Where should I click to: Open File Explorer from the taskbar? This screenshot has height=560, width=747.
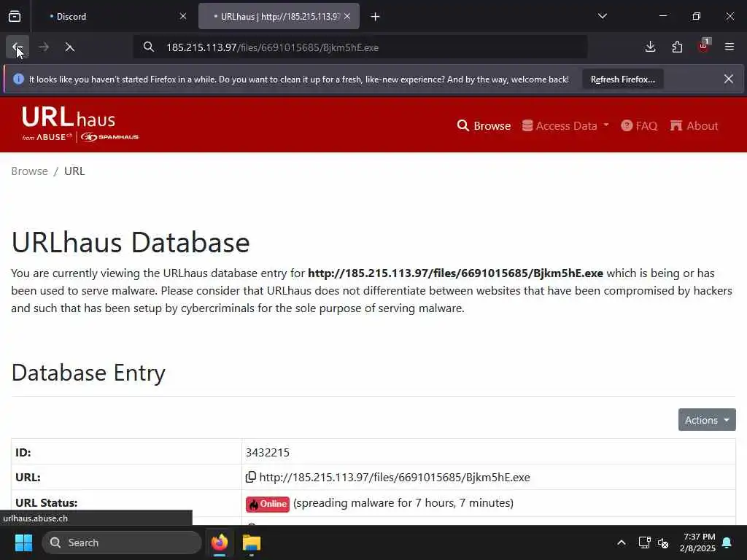[252, 542]
